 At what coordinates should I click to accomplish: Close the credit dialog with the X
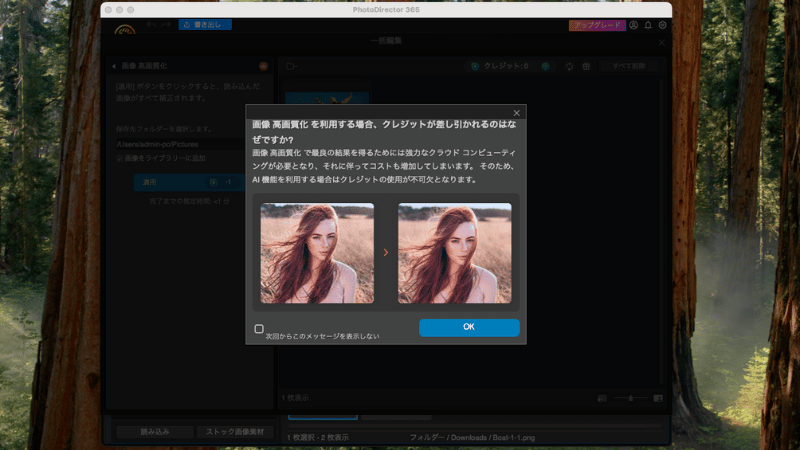516,113
